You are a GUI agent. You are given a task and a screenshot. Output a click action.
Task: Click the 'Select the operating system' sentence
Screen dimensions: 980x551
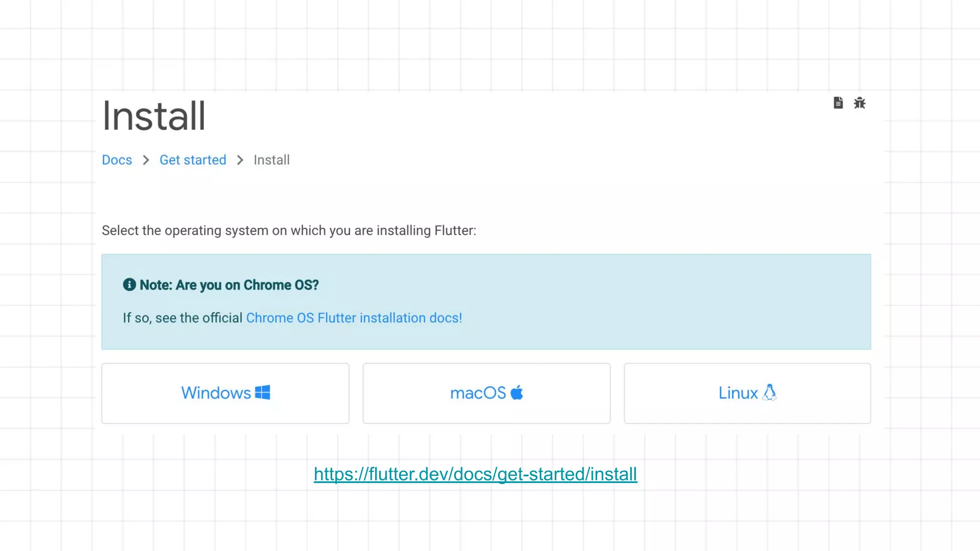pyautogui.click(x=289, y=231)
